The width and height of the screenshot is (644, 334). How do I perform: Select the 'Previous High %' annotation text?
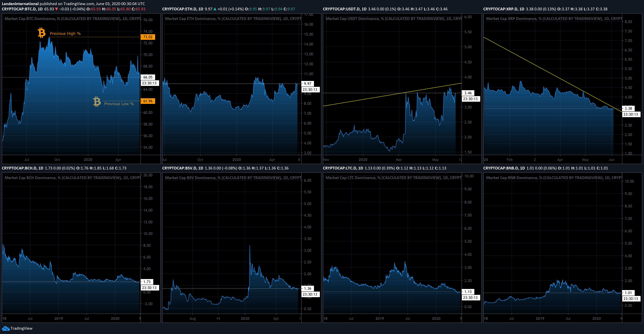(x=65, y=33)
